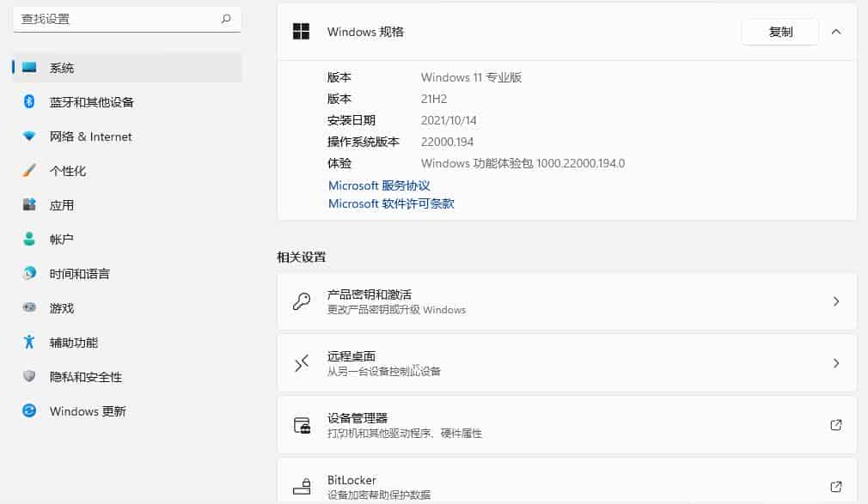Open 隐私和安全性 settings
This screenshot has width=868, height=504.
127,376
